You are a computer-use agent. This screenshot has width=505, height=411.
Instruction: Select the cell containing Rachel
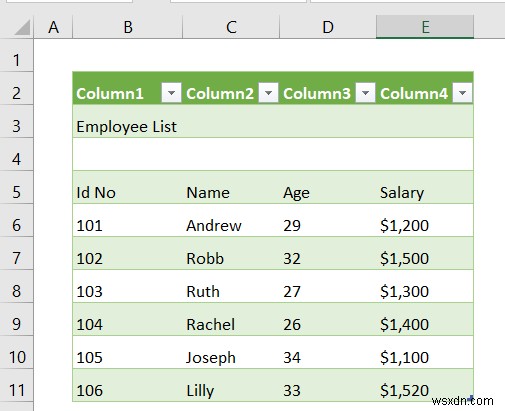[x=231, y=319]
